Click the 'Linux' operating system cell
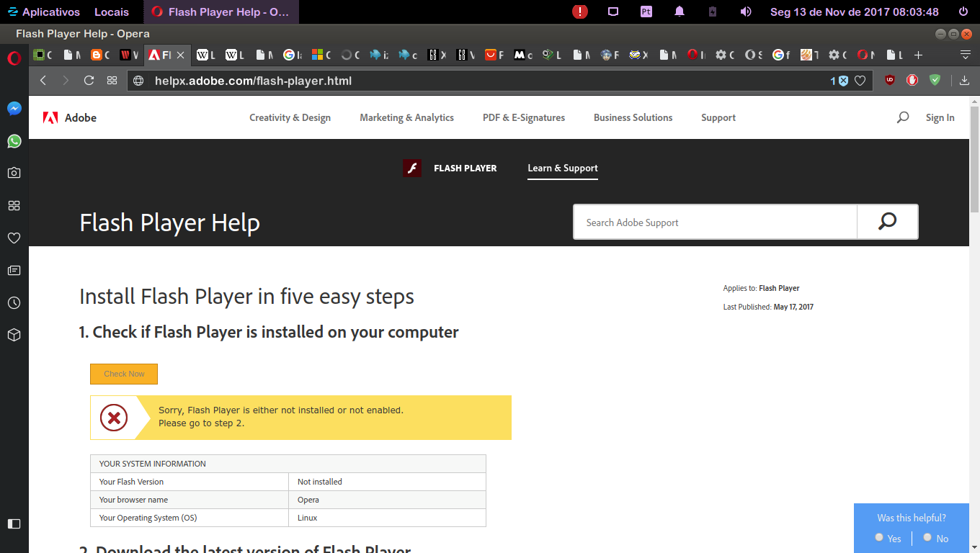Viewport: 980px width, 553px height. pos(387,518)
